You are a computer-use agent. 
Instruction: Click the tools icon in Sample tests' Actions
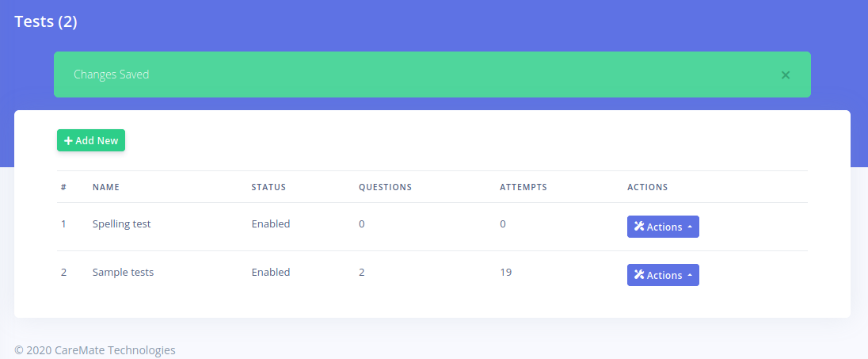tap(639, 275)
